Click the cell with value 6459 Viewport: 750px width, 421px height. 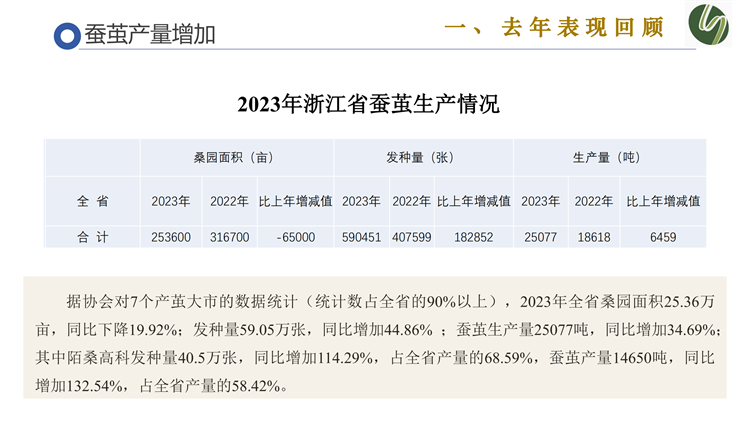[x=663, y=237]
